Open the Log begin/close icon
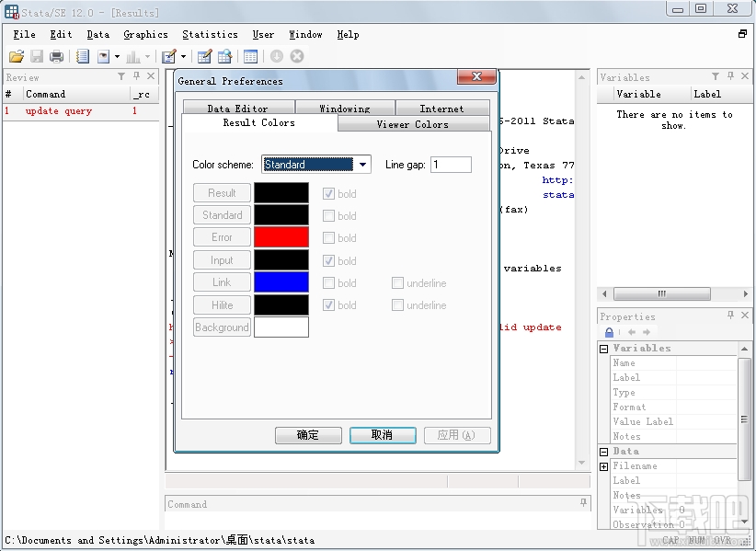This screenshot has height=551, width=756. (83, 55)
